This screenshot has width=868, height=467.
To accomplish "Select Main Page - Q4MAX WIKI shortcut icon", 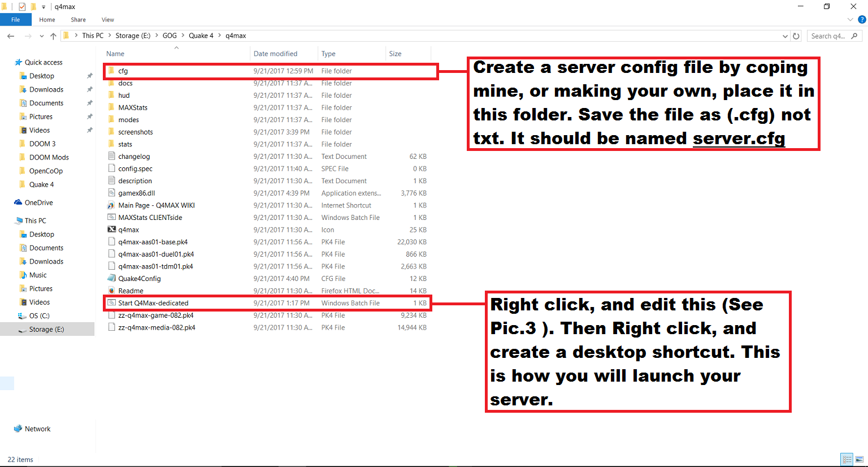I will point(111,205).
